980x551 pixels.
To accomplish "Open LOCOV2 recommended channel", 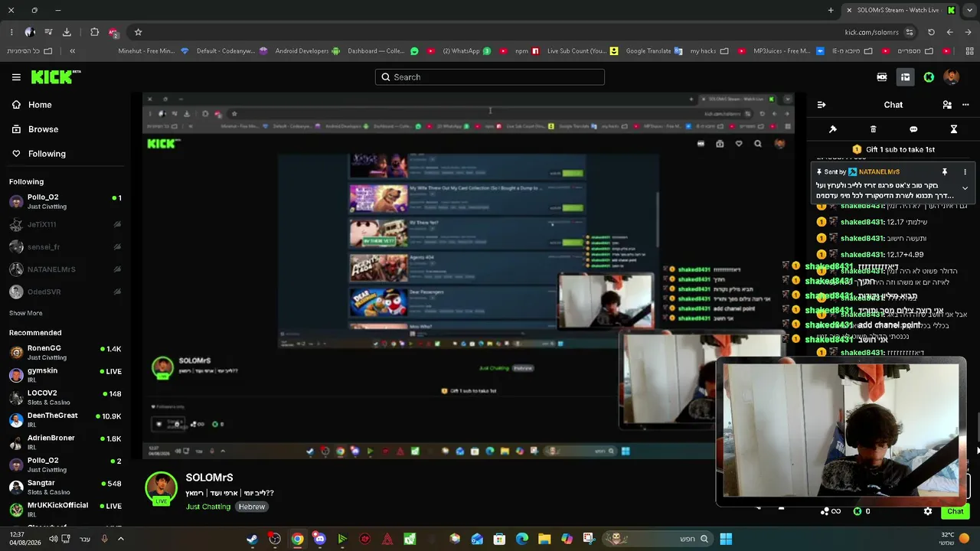I will (x=65, y=397).
